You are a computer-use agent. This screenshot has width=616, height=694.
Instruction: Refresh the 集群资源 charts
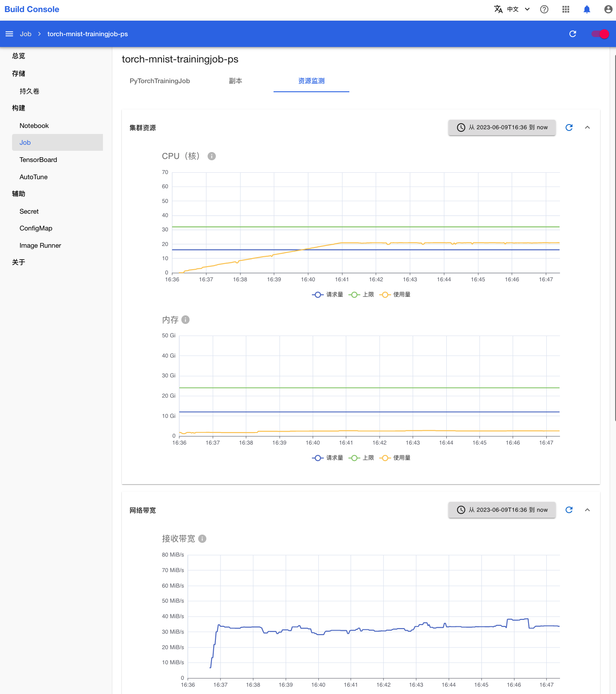(x=569, y=128)
